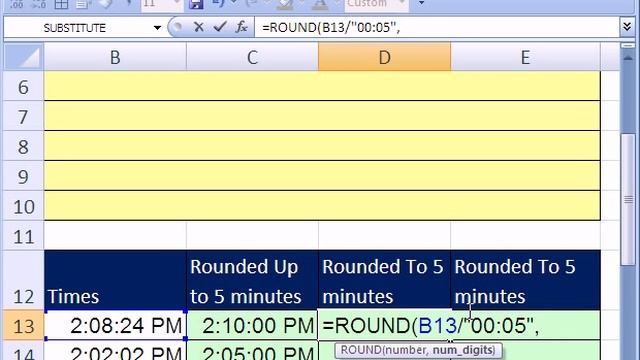Click the editing cell with =ROUND(B13/"00:05",
The height and width of the screenshot is (360, 640).
click(x=384, y=325)
